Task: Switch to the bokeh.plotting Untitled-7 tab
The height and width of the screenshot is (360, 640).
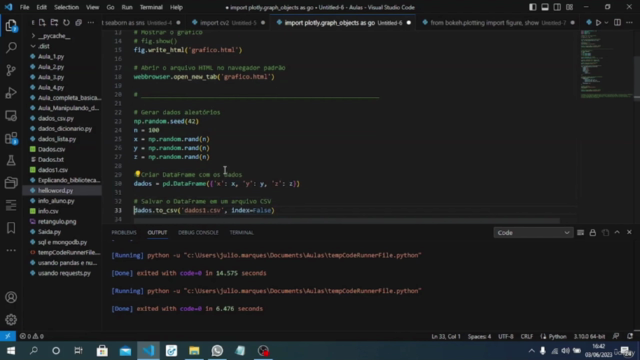Action: click(498, 23)
